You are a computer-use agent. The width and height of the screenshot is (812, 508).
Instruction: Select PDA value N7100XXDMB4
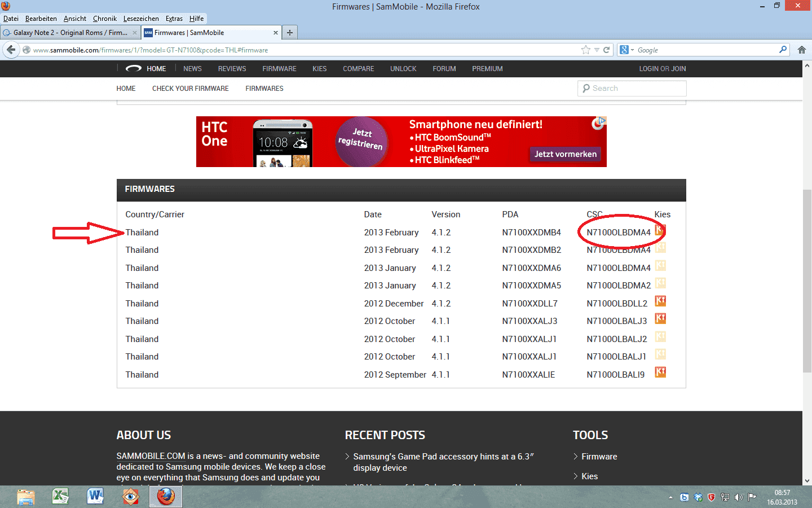532,233
